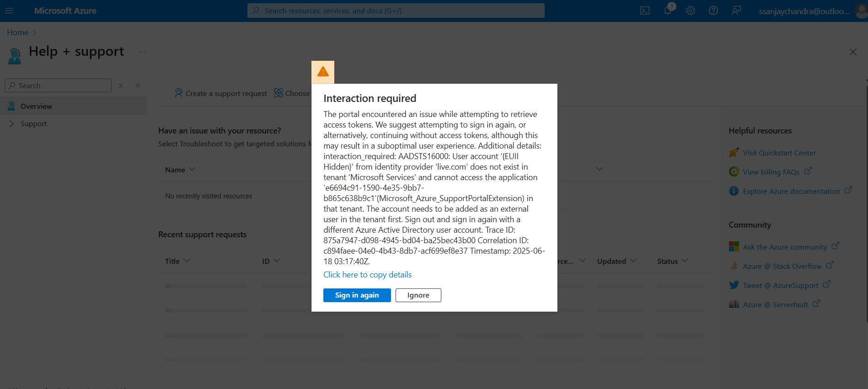Open Visit Quickstart Center link
This screenshot has height=389, width=868.
[779, 153]
